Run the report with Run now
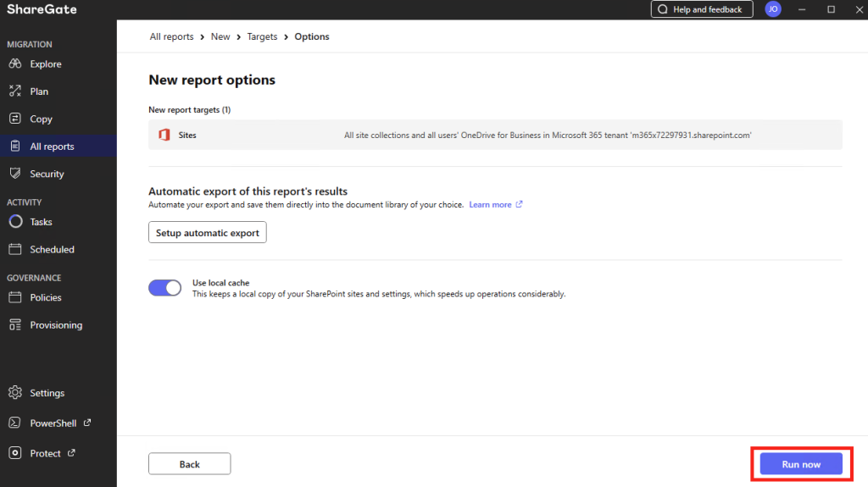 801,464
